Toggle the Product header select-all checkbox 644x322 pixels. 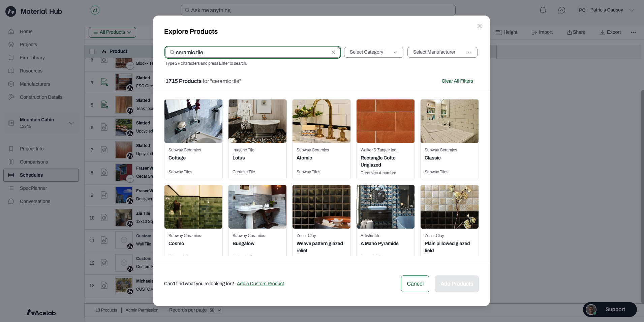point(92,52)
